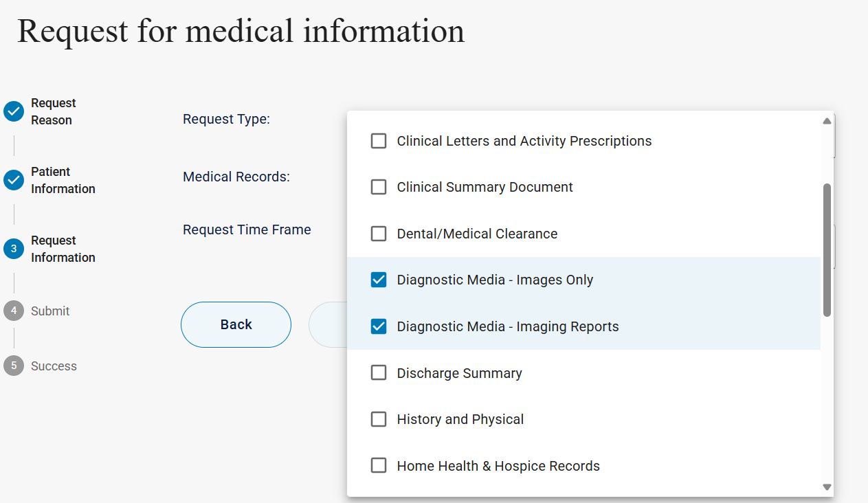Select the Discharge Summary option
868x503 pixels.
pyautogui.click(x=379, y=373)
